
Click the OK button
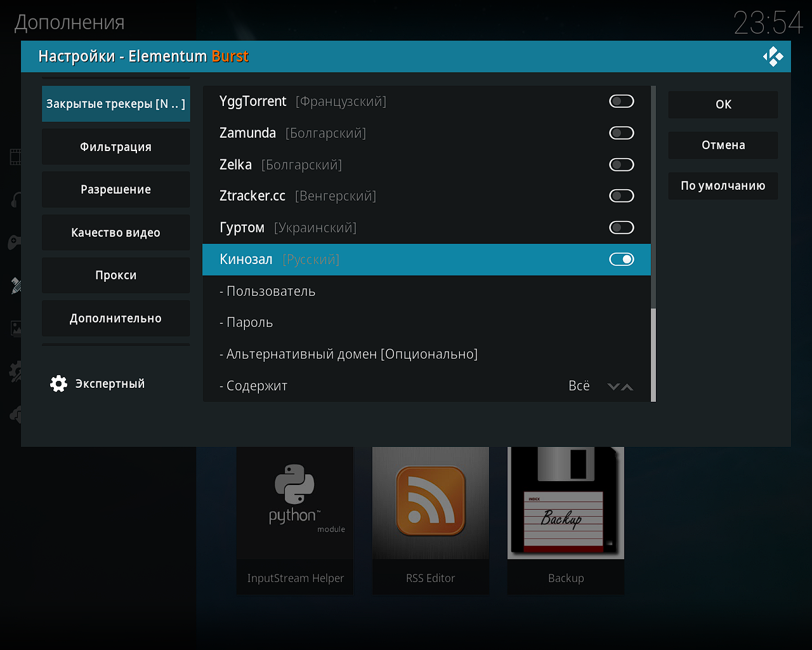(x=723, y=104)
